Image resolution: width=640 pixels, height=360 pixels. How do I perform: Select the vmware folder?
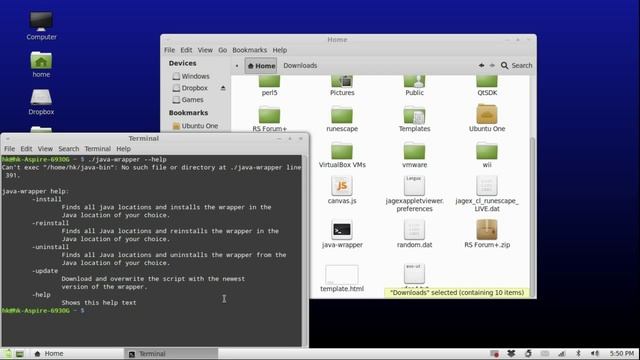tap(414, 155)
